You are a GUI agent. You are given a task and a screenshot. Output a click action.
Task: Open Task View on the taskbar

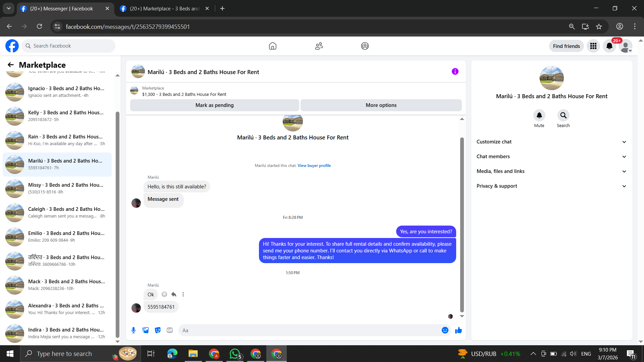point(151,354)
